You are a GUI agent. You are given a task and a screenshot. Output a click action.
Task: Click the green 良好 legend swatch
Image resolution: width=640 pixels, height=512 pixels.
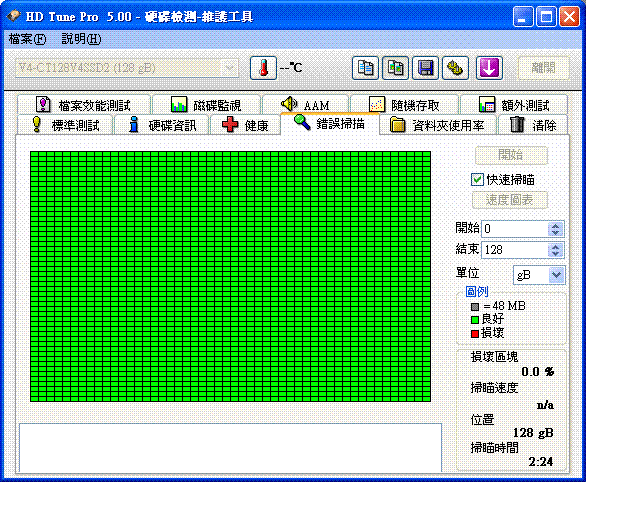point(475,320)
